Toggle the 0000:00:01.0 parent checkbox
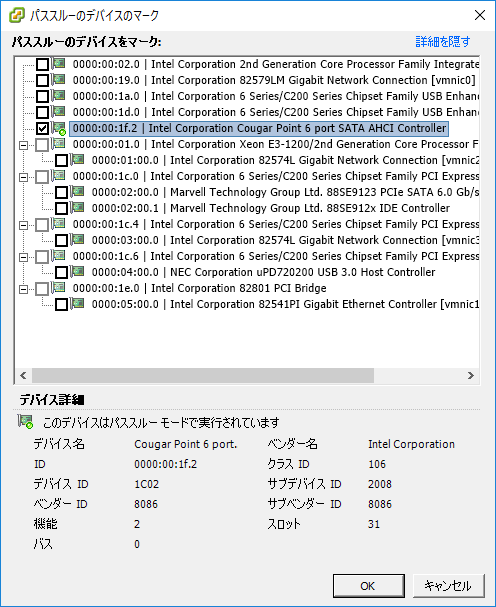Image resolution: width=496 pixels, height=607 pixels. tap(42, 144)
